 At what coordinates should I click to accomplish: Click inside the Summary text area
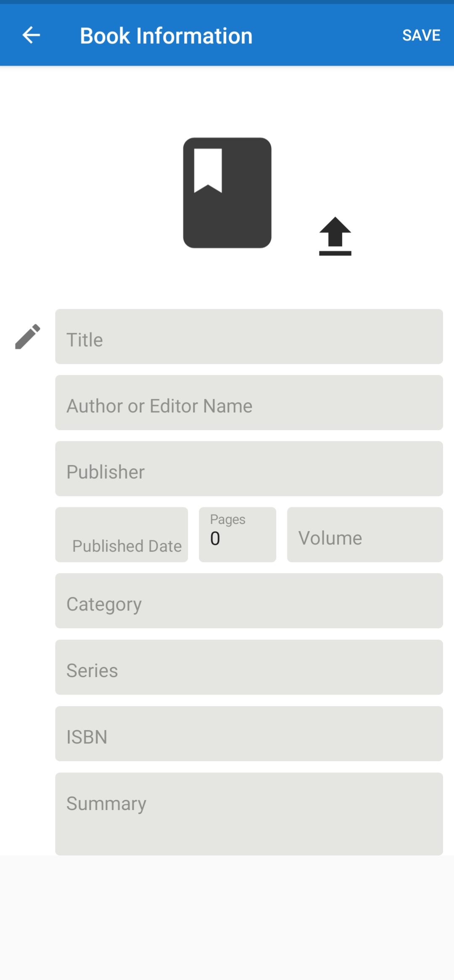coord(249,814)
